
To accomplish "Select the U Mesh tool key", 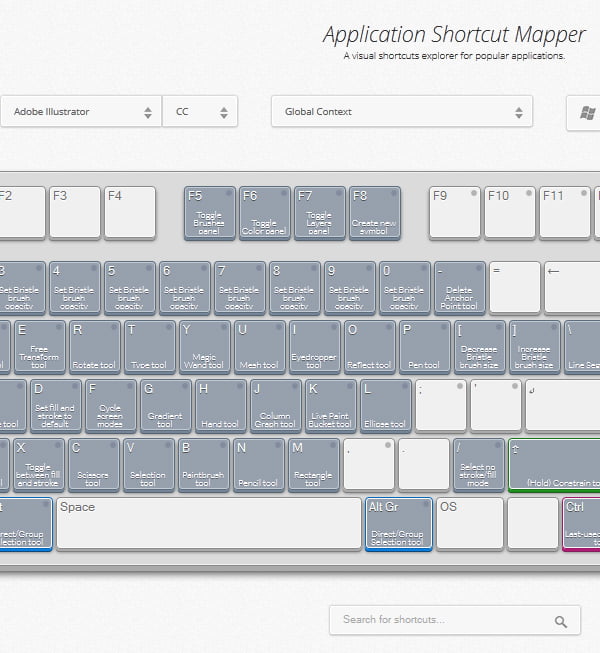I will point(260,347).
